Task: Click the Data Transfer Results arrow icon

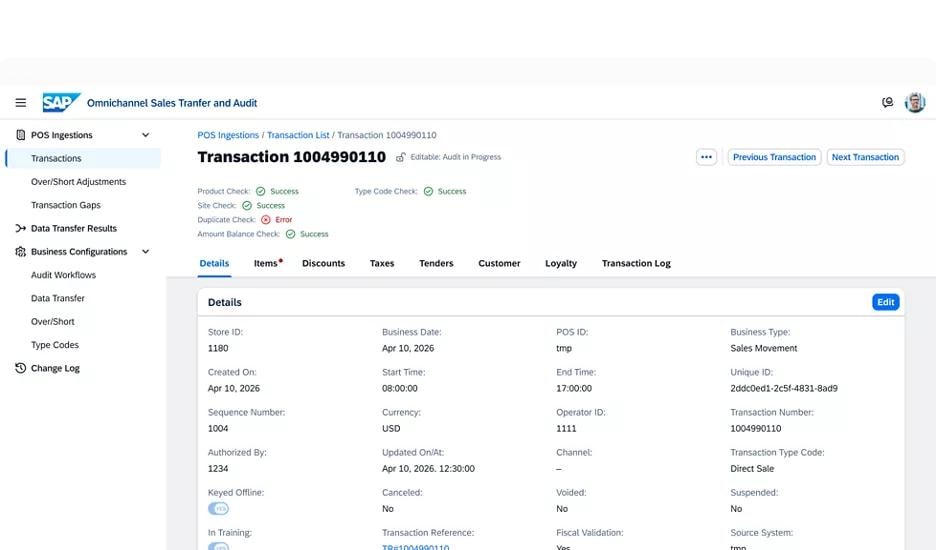Action: tap(20, 228)
